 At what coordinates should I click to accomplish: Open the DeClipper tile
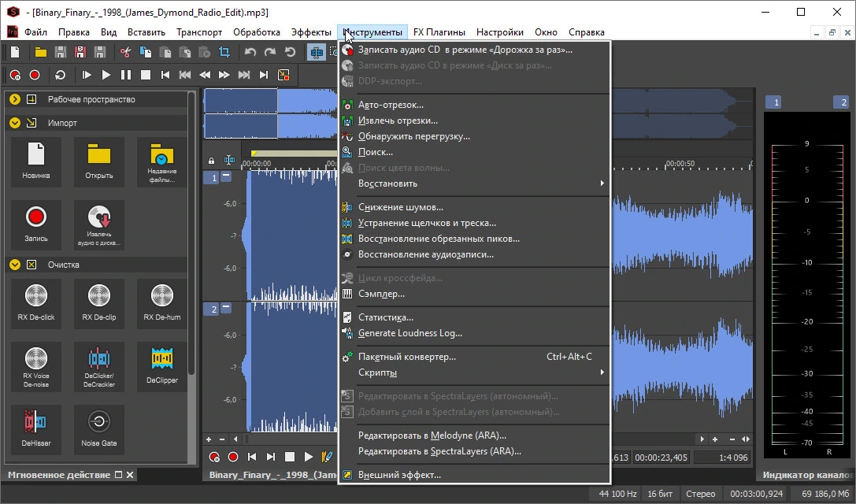pyautogui.click(x=161, y=367)
